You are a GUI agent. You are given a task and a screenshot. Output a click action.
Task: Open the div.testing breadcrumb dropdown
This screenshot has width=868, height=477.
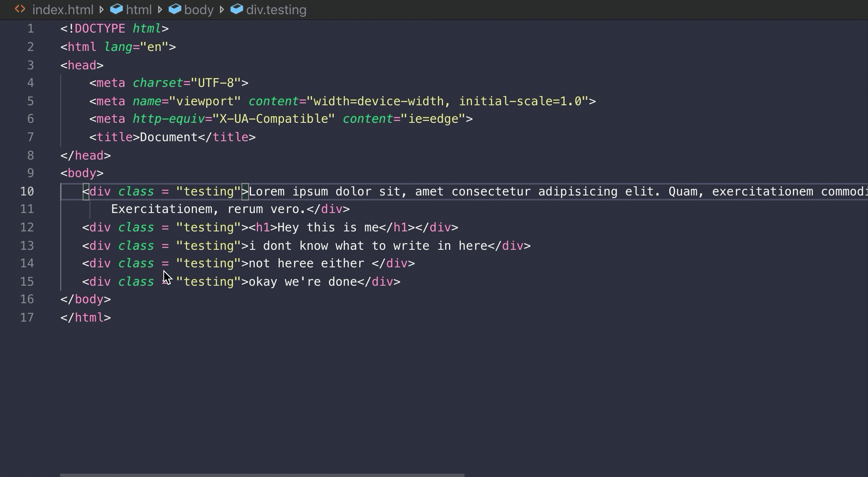point(276,10)
